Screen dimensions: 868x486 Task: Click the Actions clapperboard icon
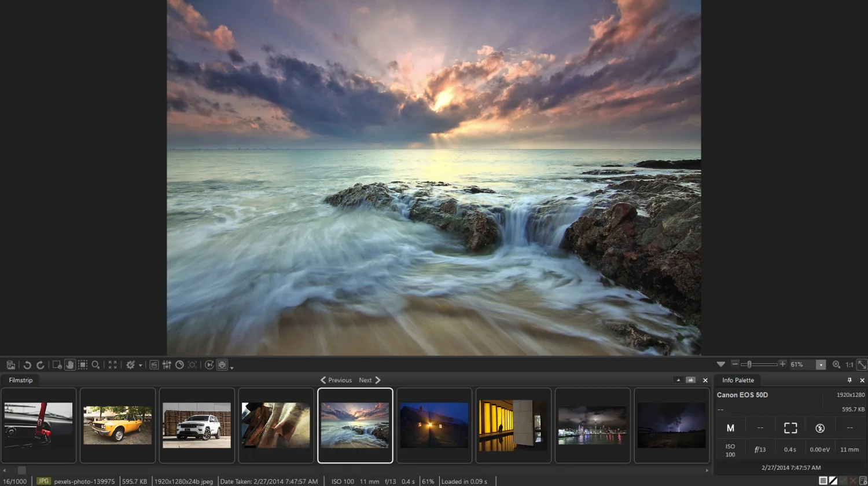click(154, 365)
